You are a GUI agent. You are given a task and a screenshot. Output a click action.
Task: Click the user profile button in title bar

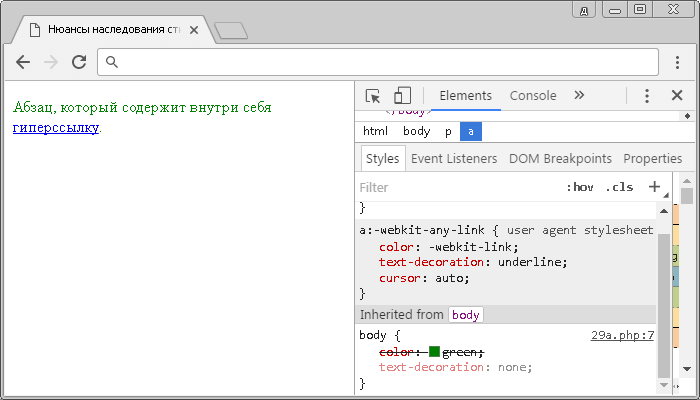584,11
